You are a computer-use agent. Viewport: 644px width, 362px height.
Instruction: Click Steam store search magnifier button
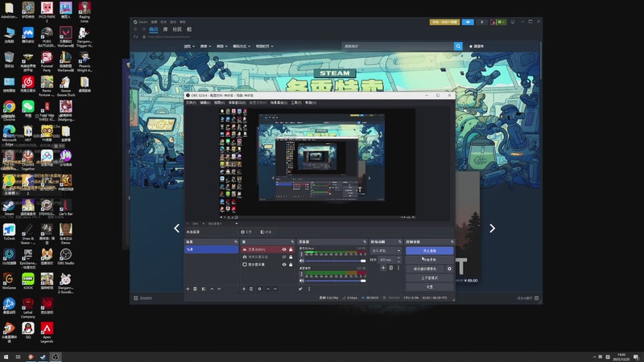[x=458, y=47]
